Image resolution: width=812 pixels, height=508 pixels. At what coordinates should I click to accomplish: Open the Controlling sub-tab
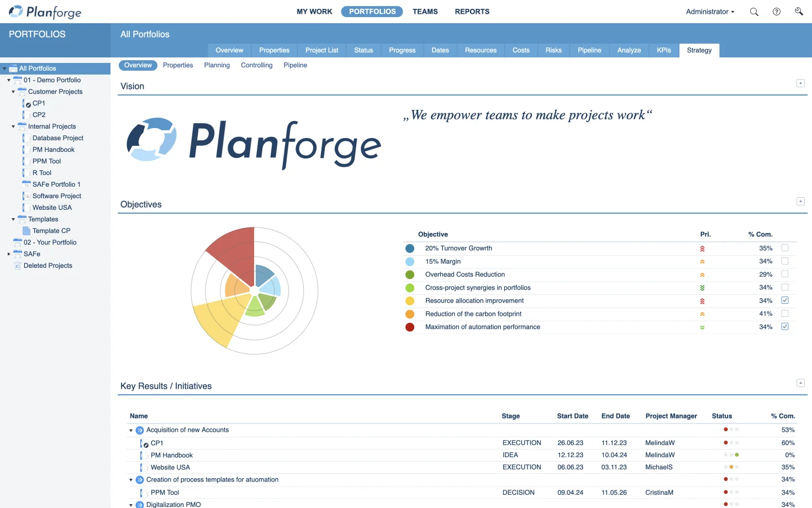click(256, 65)
